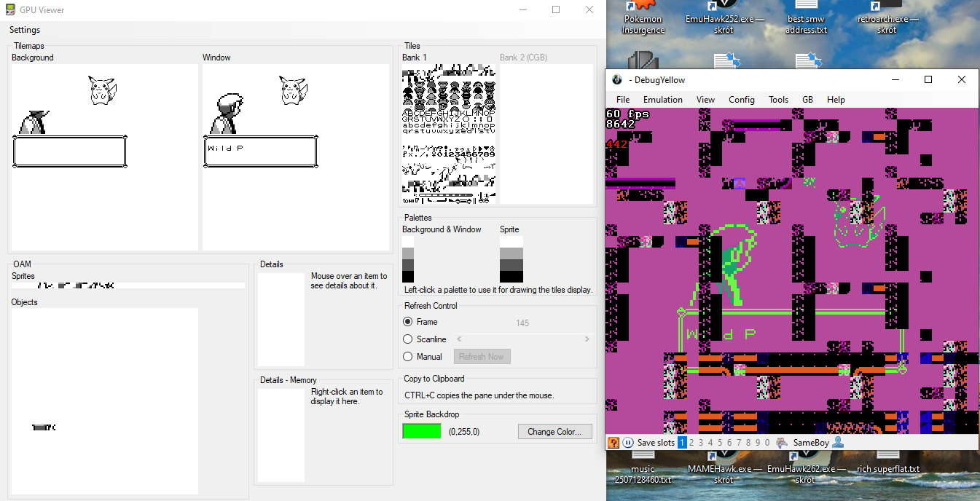This screenshot has height=501, width=980.
Task: Click the Window tilemap preview
Action: [x=296, y=157]
